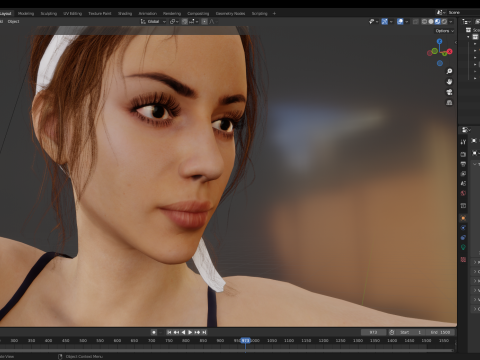Switch to rendered viewport shading
The width and height of the screenshot is (480, 360).
click(444, 21)
